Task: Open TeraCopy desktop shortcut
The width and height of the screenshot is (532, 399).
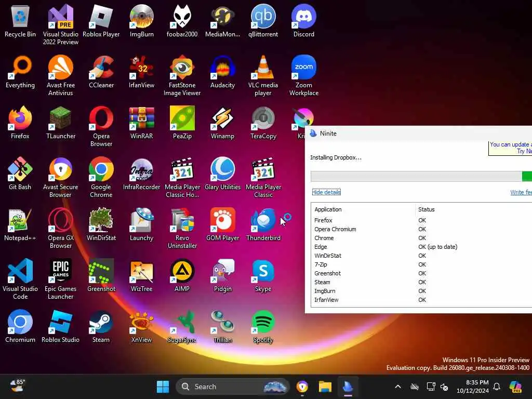Action: coord(263,123)
